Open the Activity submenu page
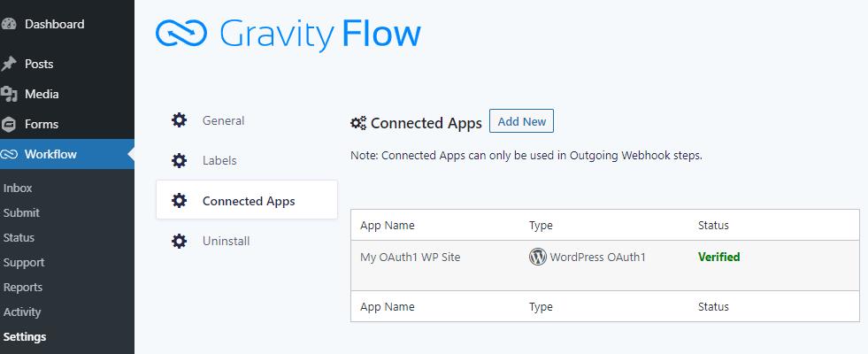Viewport: 868px width, 354px height. click(22, 312)
